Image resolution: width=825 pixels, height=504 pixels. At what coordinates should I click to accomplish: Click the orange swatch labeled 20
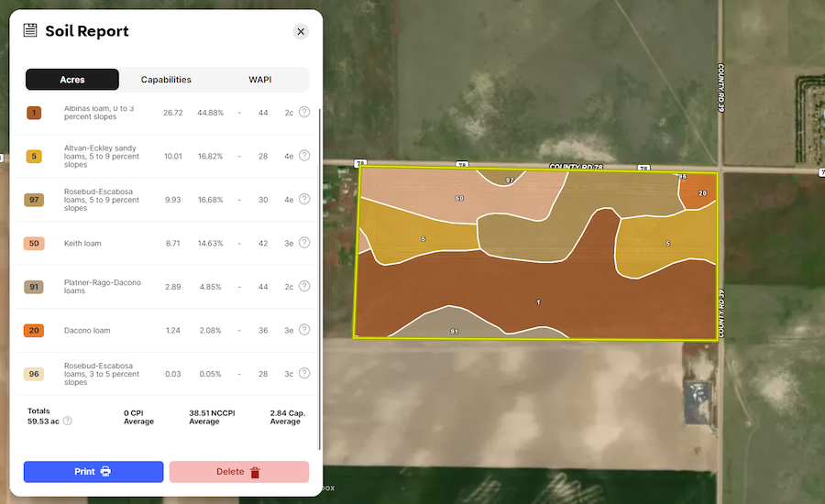(34, 331)
